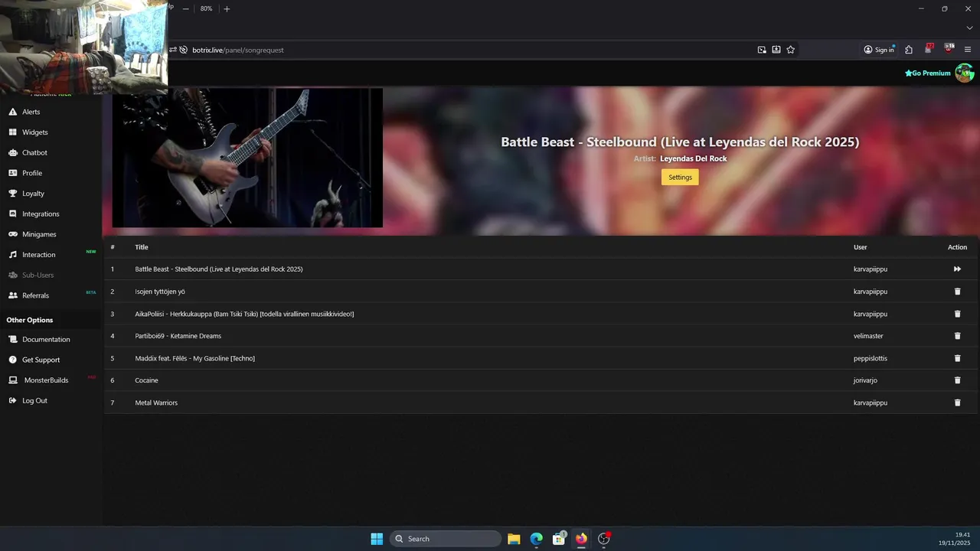Open the uBlock Origin extension icon
Image resolution: width=980 pixels, height=551 pixels.
point(949,49)
